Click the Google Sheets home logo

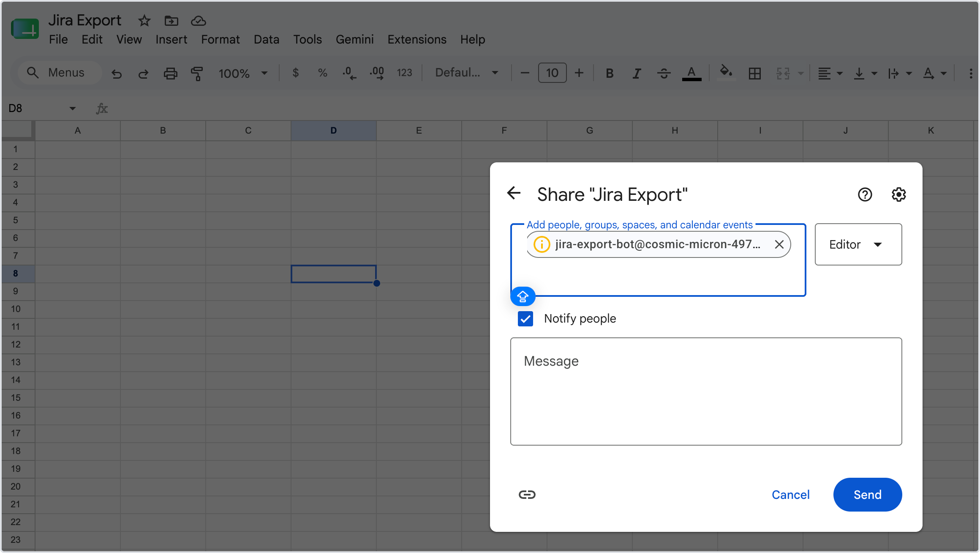25,29
